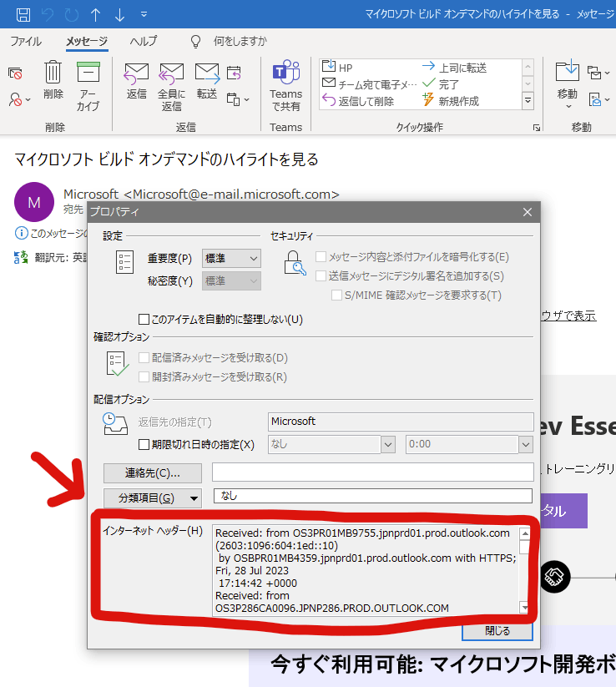Click the 閉じる button

coord(497,631)
